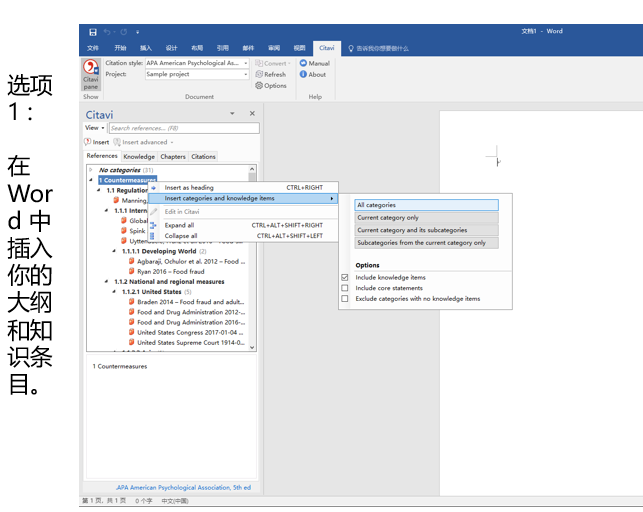Select Ryan 2016 – Food fraud reference
The width and height of the screenshot is (643, 512).
(x=171, y=271)
